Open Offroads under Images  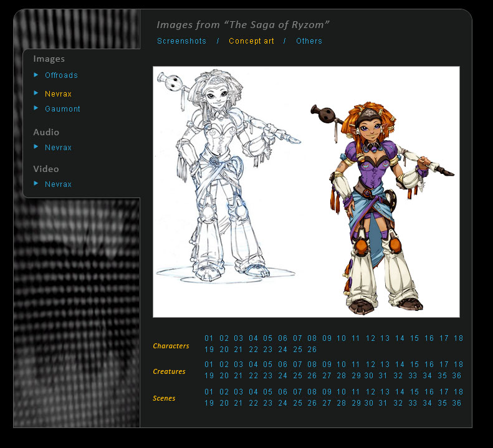(x=61, y=75)
